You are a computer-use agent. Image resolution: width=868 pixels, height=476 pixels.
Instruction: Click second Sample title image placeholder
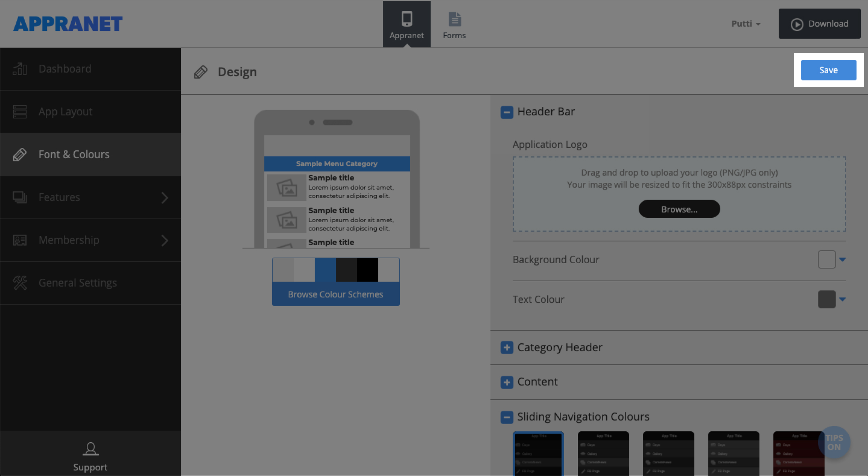pyautogui.click(x=287, y=220)
